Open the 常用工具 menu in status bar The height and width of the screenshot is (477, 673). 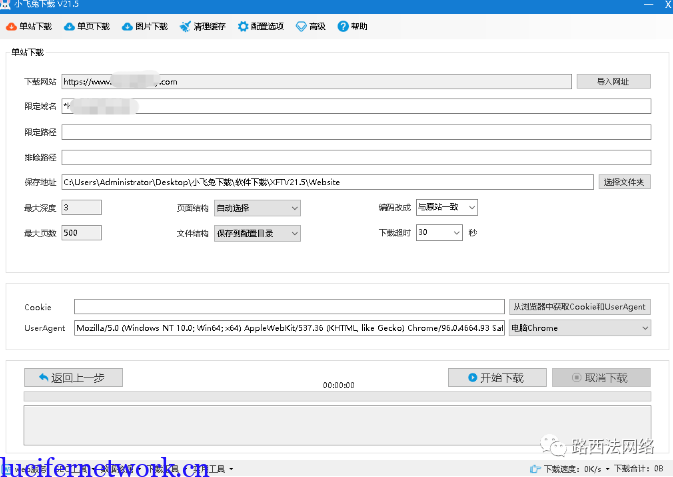click(212, 469)
